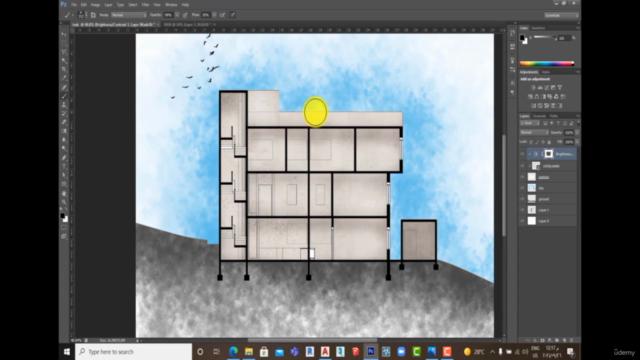Toggle Quick Mask mode

pyautogui.click(x=64, y=228)
